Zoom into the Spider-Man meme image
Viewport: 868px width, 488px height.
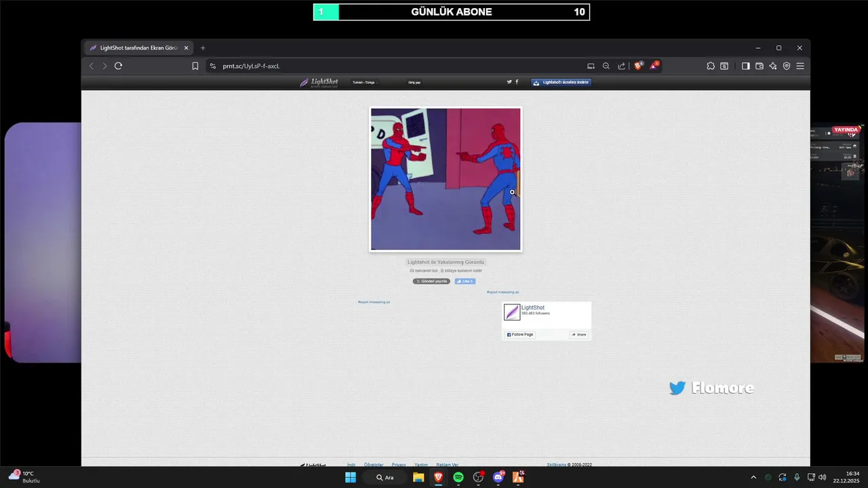pos(446,179)
